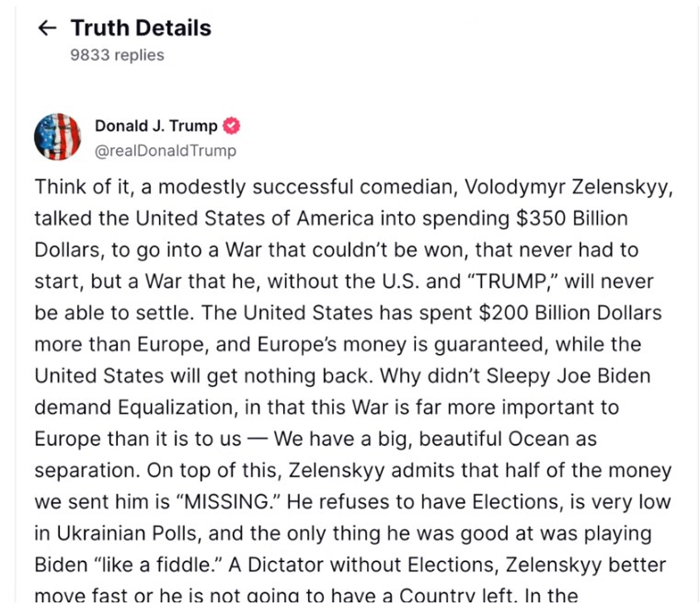Click the @realDonaldTrump handle
This screenshot has height=607, width=700.
click(x=166, y=151)
